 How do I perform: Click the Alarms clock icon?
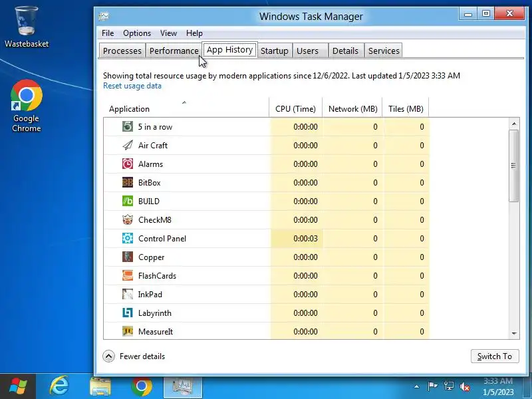(x=128, y=164)
